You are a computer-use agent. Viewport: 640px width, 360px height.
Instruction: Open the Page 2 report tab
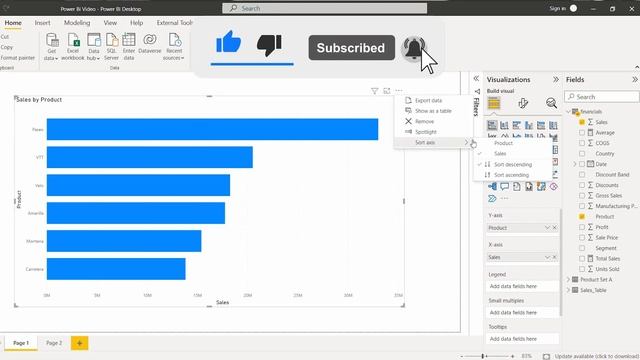tap(54, 343)
